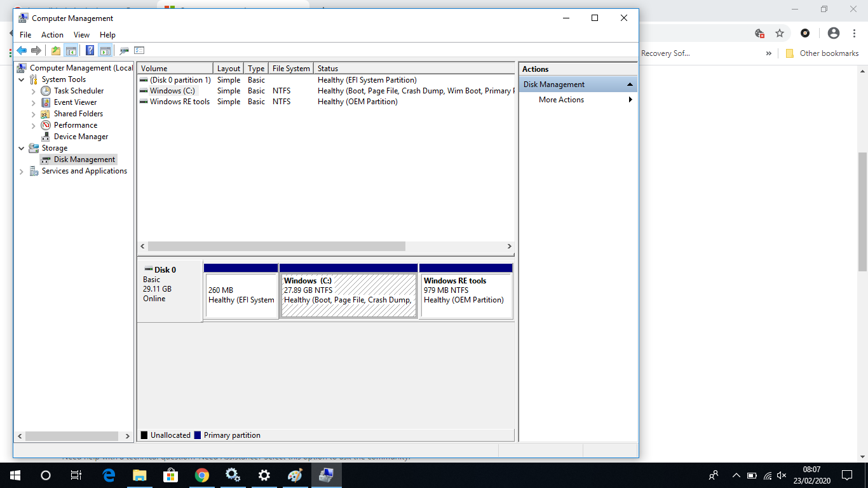Screen dimensions: 868x488
Task: Click the Windows (C:) 27.89 GB partition block
Action: coord(349,295)
